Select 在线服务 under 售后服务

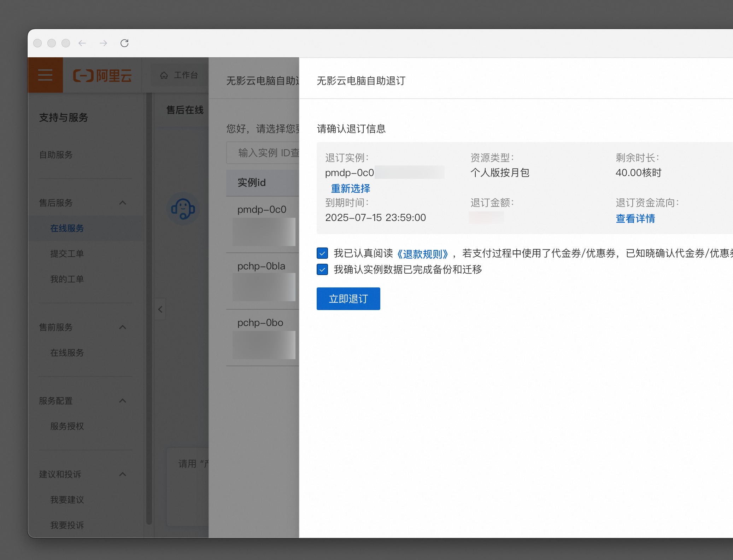(67, 228)
